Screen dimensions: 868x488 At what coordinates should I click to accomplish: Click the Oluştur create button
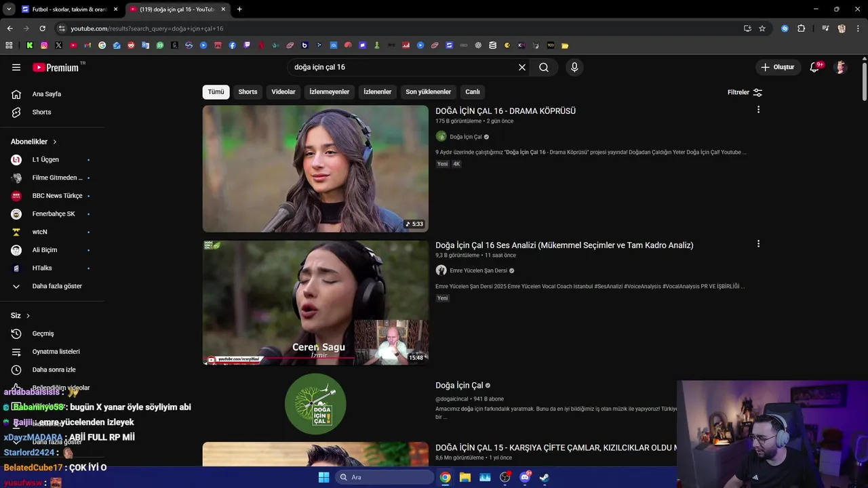777,67
